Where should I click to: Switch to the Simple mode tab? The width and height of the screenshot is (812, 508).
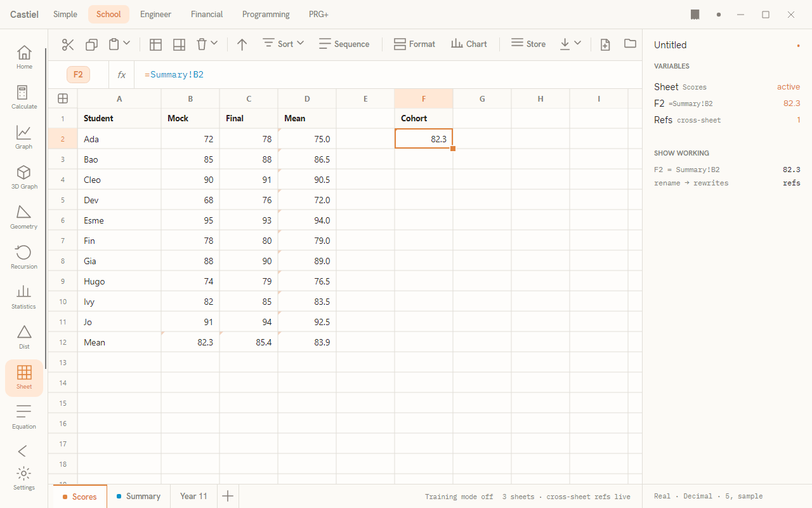[x=65, y=14]
